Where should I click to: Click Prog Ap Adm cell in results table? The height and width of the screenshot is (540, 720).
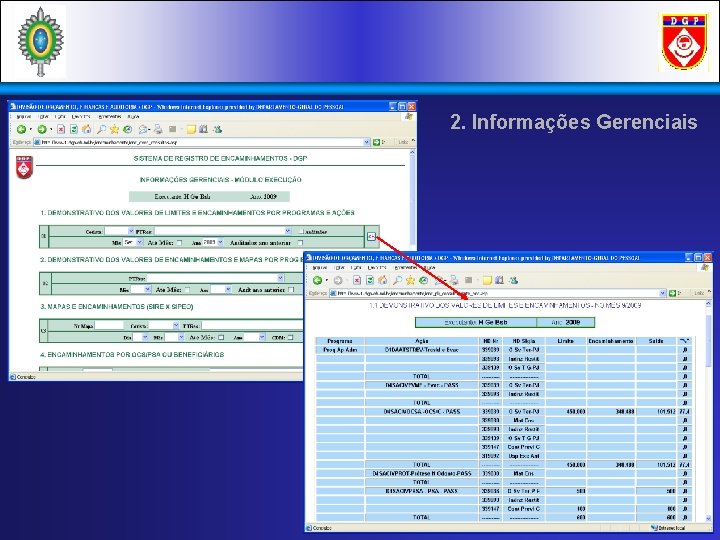[x=340, y=350]
